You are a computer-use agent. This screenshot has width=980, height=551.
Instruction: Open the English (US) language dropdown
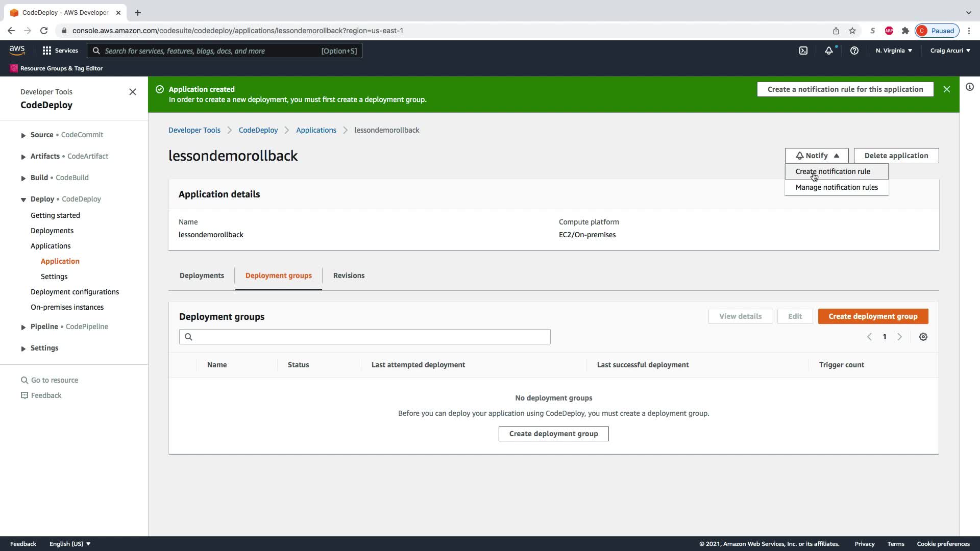point(70,543)
